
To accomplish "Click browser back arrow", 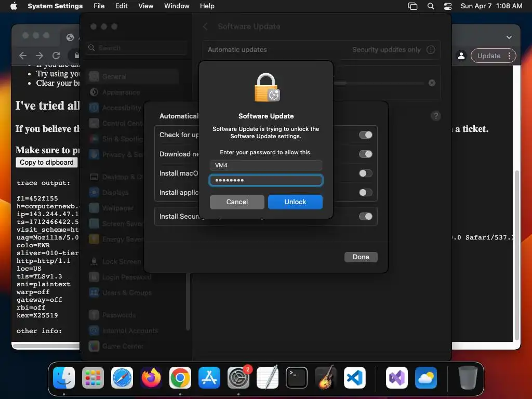I will (23, 56).
